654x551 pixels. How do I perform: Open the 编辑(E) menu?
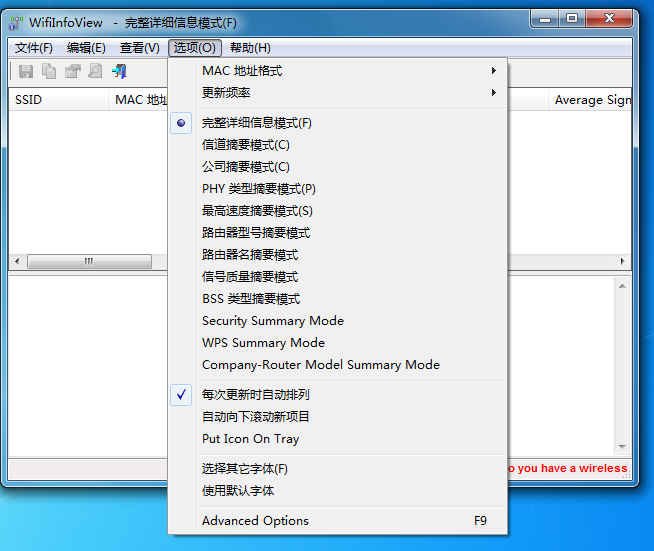(86, 48)
